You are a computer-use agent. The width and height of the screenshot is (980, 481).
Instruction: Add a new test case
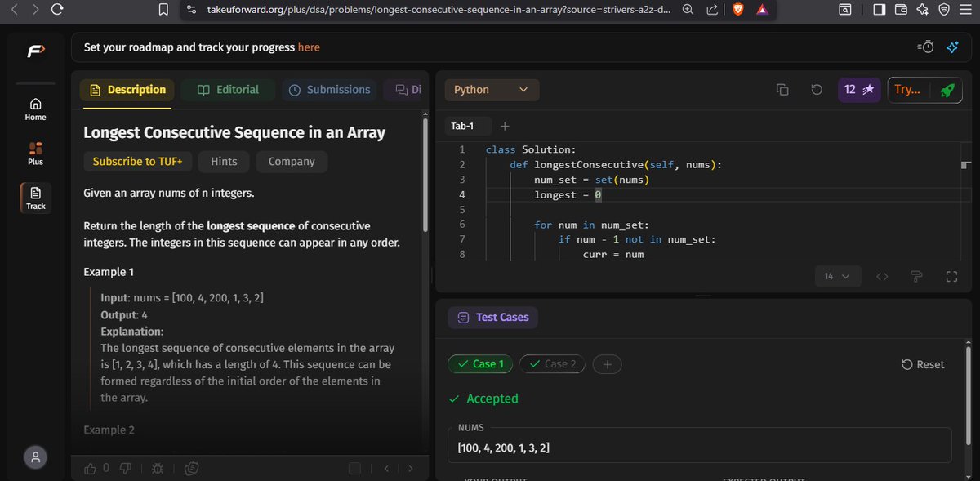coord(607,364)
